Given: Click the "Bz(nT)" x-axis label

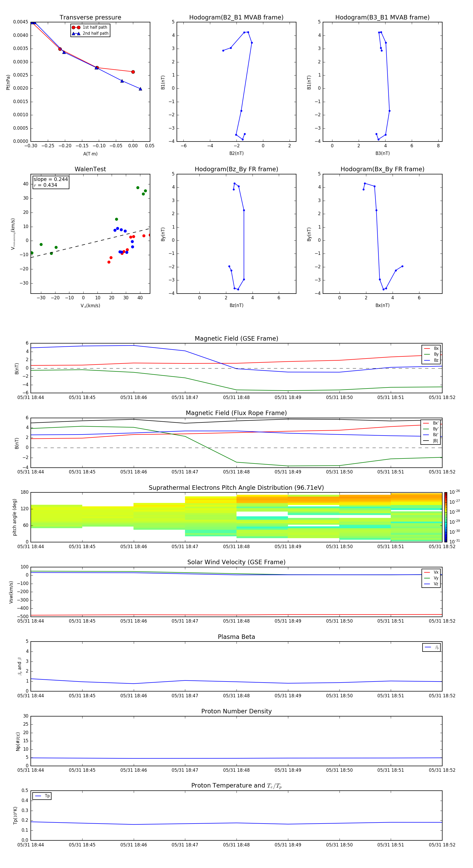Looking at the screenshot, I should (x=236, y=306).
